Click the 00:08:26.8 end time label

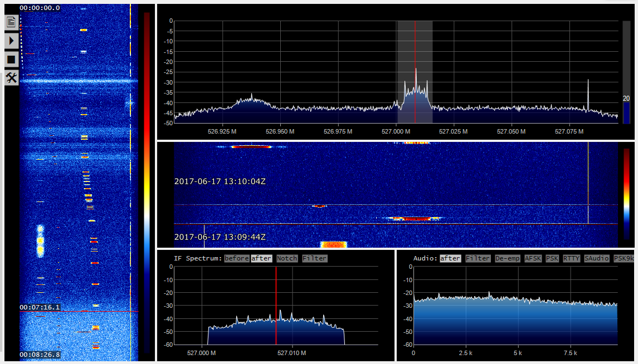pyautogui.click(x=40, y=355)
